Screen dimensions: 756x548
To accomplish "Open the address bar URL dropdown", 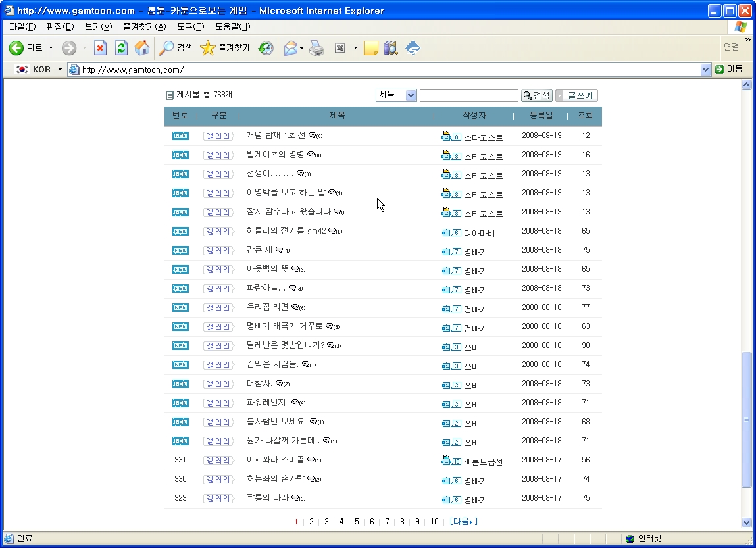I will click(x=705, y=70).
